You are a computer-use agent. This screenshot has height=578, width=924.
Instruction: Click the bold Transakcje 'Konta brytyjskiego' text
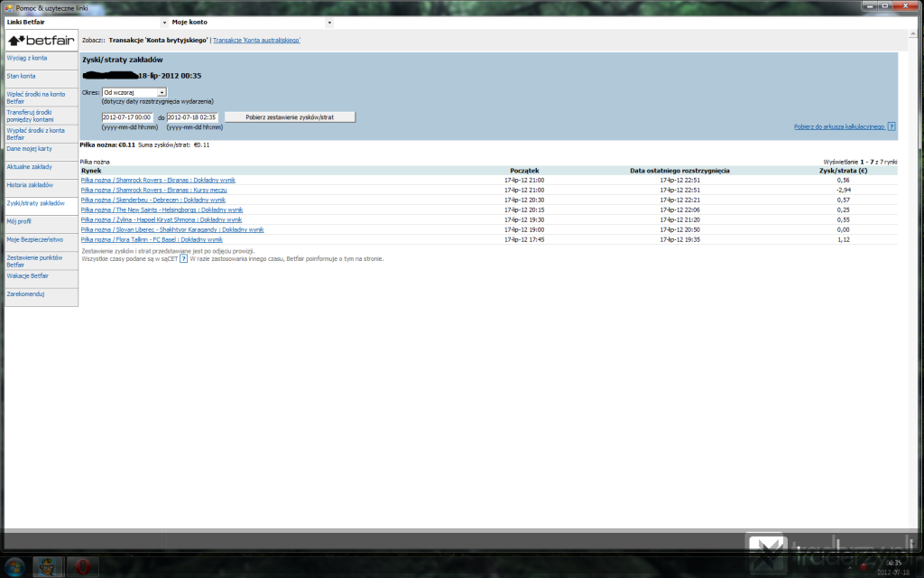pyautogui.click(x=159, y=41)
